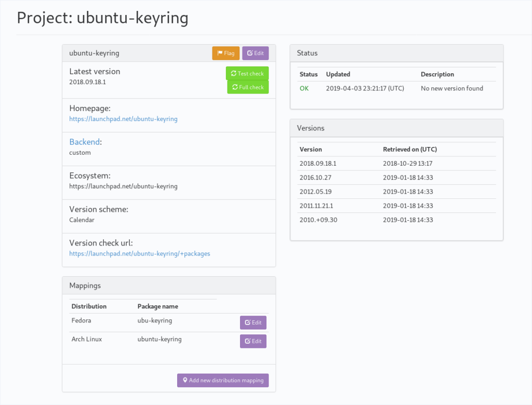Select version 2016.10.27 row
The width and height of the screenshot is (532, 405).
click(x=396, y=178)
